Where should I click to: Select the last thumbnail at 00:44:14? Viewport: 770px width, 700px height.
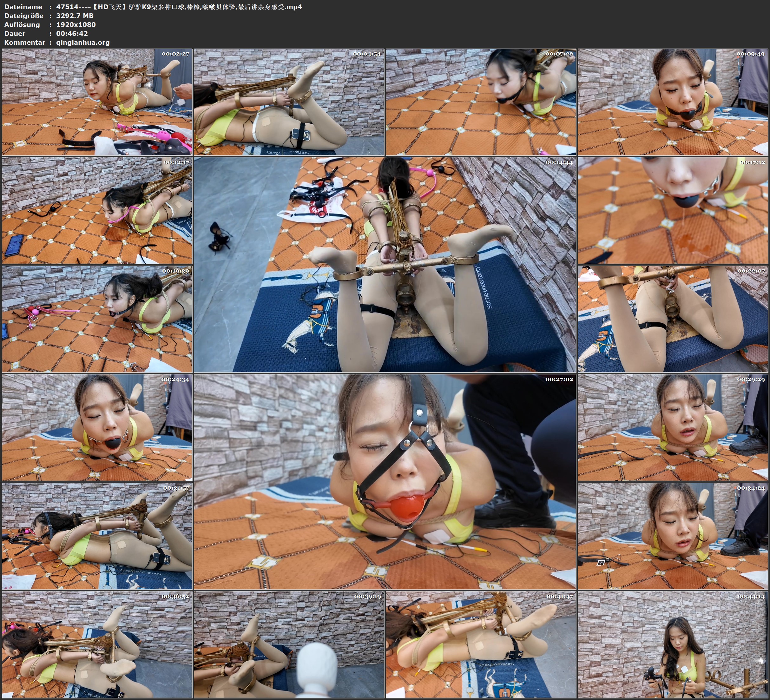pos(673,644)
